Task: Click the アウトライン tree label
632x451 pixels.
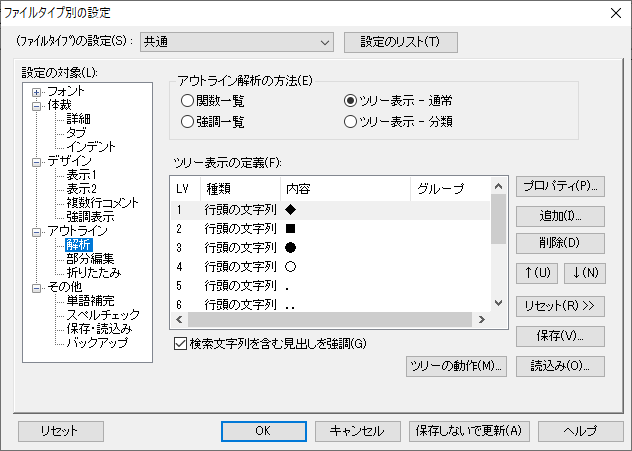Action: coord(77,231)
